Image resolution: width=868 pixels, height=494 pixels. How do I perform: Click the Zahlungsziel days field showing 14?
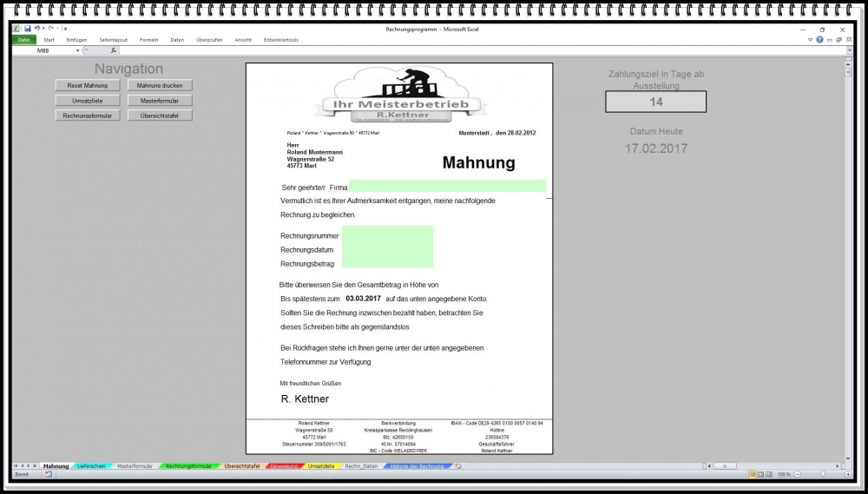(x=655, y=102)
